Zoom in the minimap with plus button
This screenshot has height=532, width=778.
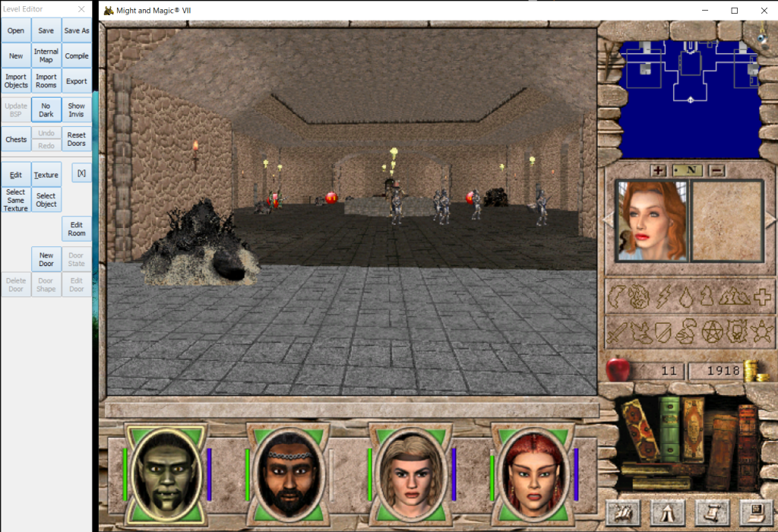658,171
